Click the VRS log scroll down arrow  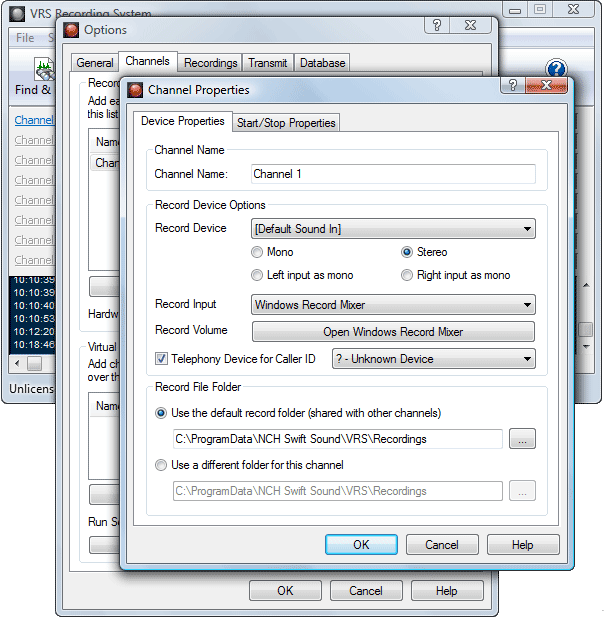coord(586,346)
